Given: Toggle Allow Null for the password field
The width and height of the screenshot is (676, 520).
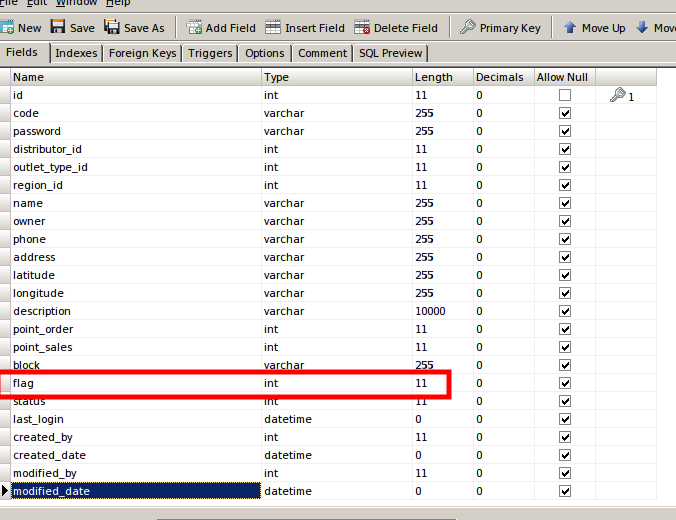Looking at the screenshot, I should click(565, 131).
